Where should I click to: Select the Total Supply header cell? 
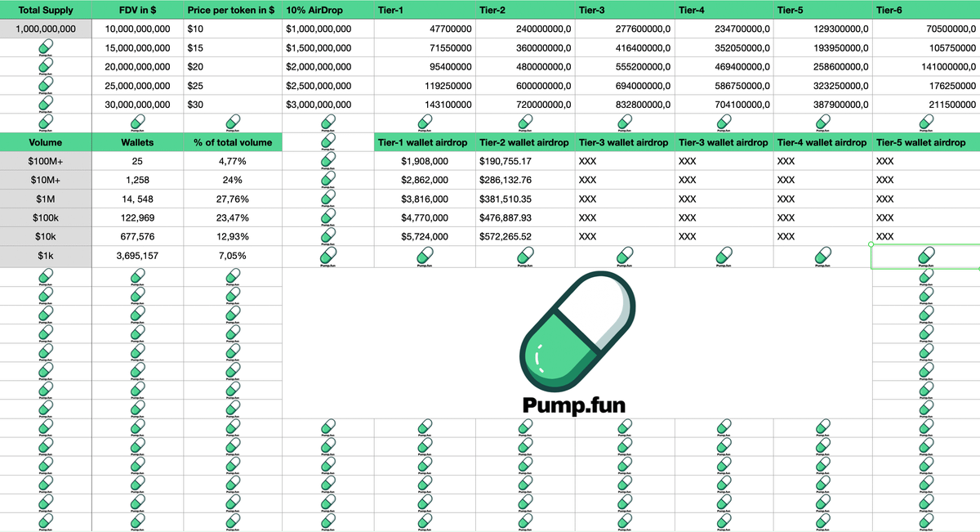pos(46,10)
